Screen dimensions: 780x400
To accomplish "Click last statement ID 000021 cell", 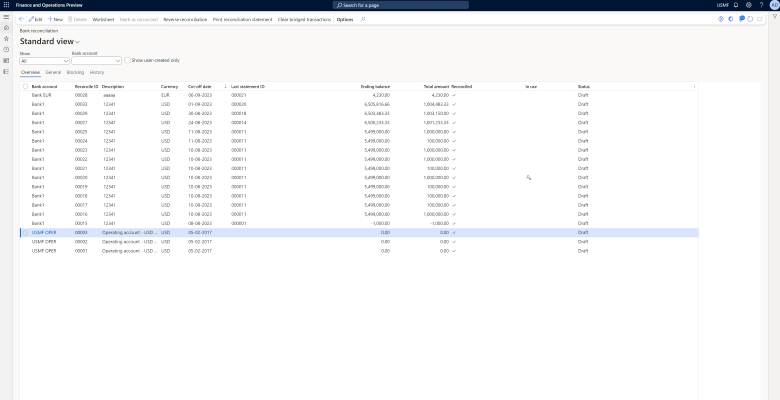I will coord(239,95).
